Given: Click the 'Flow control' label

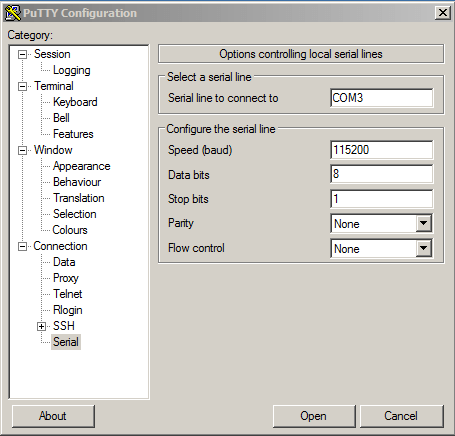Looking at the screenshot, I should (196, 248).
